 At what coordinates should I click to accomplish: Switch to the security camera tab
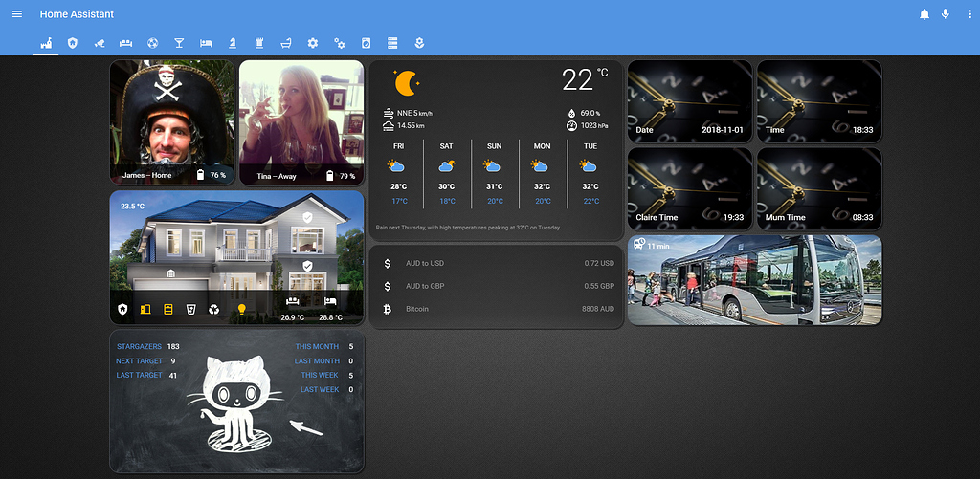click(x=99, y=43)
